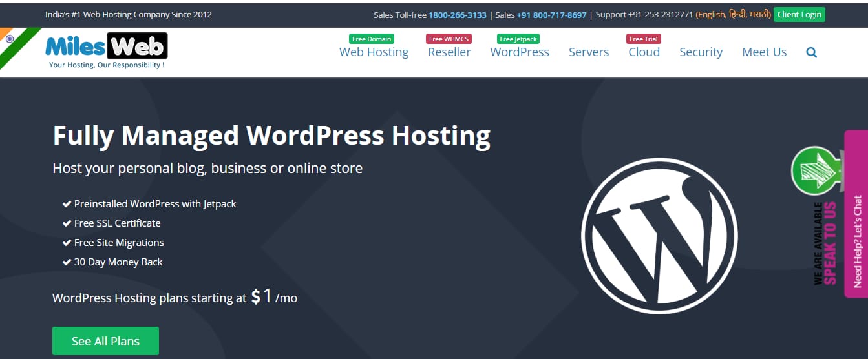
Task: Open the Security menu
Action: coord(701,52)
